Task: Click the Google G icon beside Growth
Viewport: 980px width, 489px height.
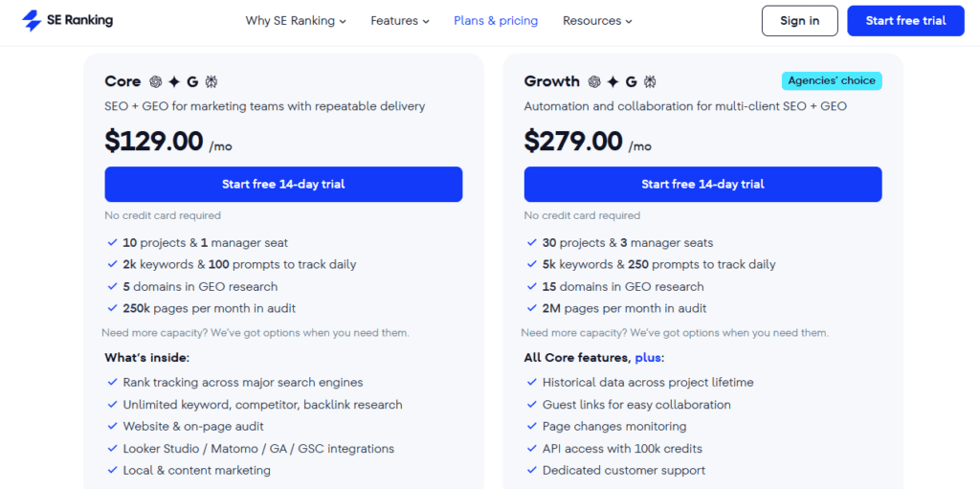Action: 631,82
